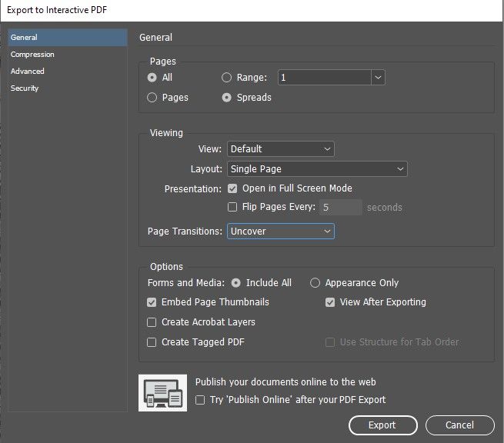This screenshot has width=504, height=443.
Task: Choose the Range radio button
Action: coord(227,78)
